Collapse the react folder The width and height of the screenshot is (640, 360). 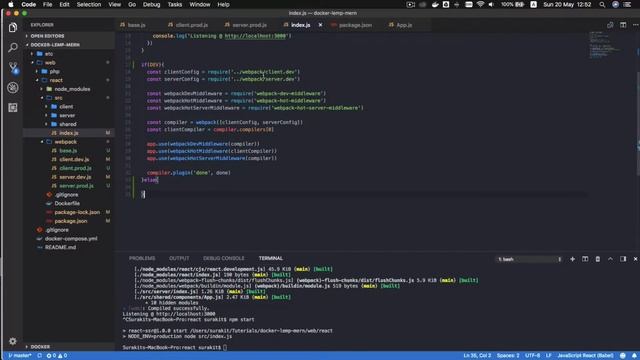click(x=56, y=80)
